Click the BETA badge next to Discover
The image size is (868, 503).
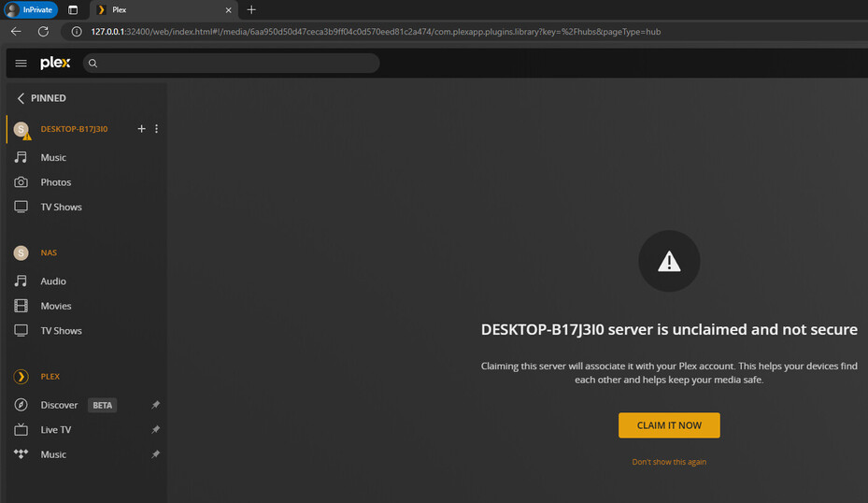pyautogui.click(x=103, y=405)
